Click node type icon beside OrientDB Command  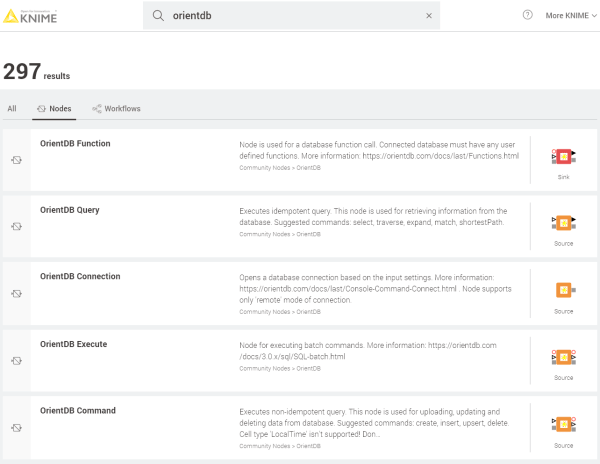(16, 428)
